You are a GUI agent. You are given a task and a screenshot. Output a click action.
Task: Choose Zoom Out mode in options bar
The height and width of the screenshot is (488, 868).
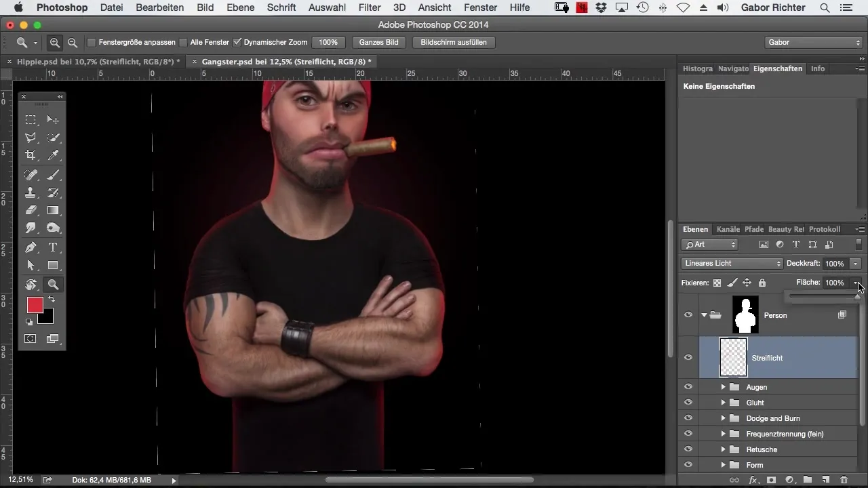[x=72, y=42]
